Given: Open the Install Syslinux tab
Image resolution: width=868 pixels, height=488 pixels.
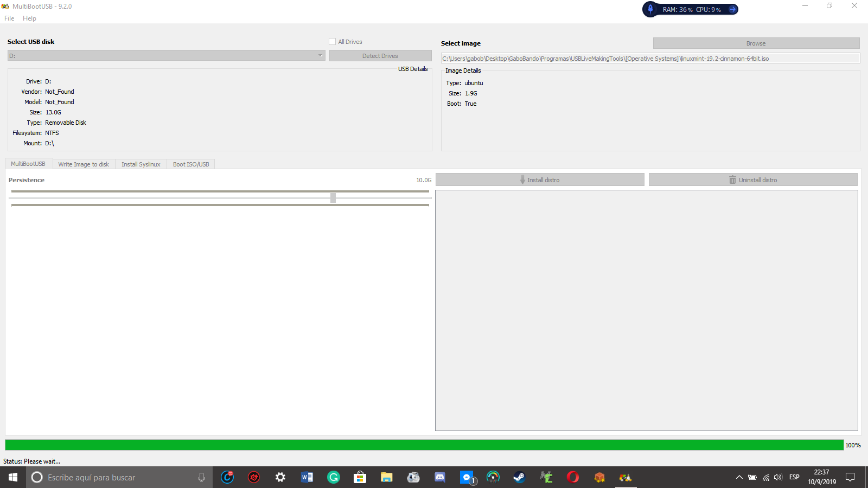Looking at the screenshot, I should tap(141, 164).
